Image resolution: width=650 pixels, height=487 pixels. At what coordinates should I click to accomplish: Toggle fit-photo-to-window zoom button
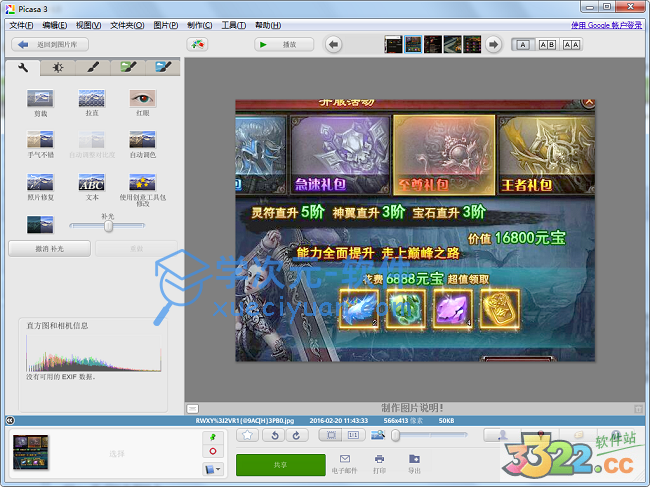coord(331,435)
